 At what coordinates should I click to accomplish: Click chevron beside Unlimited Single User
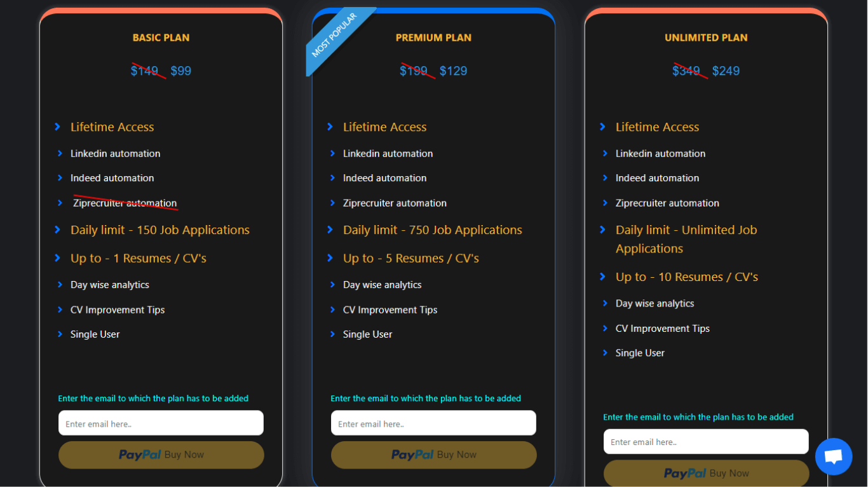tap(605, 353)
